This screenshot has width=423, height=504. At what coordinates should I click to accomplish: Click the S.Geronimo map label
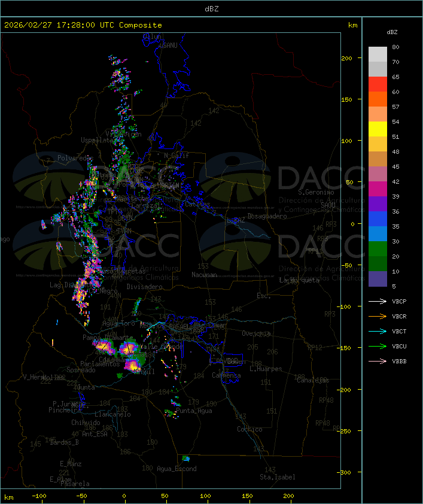click(x=316, y=192)
